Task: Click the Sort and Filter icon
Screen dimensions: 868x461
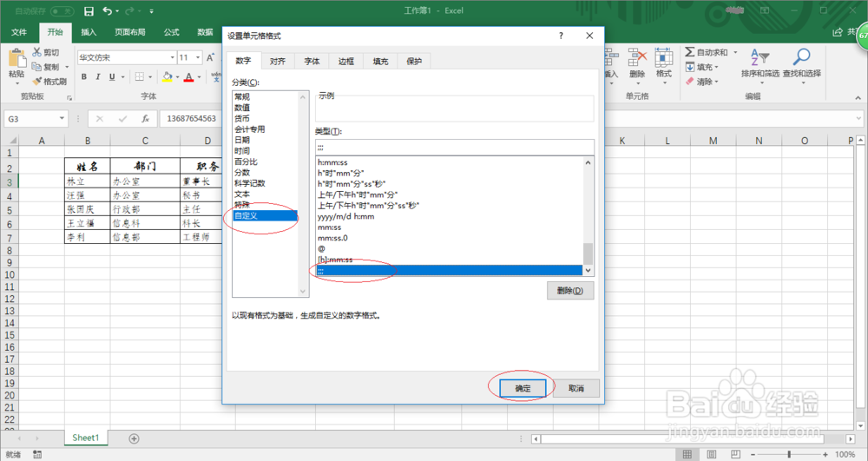Action: [760, 57]
